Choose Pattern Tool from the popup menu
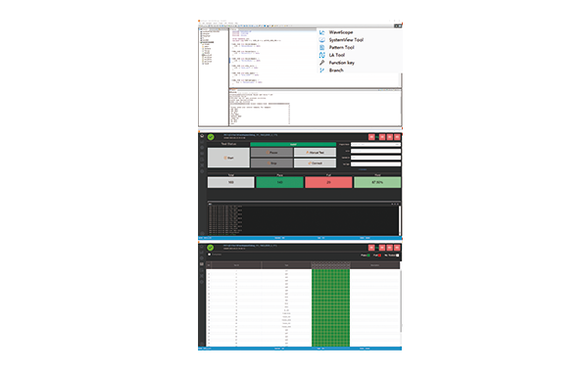588x372 pixels. tap(342, 48)
